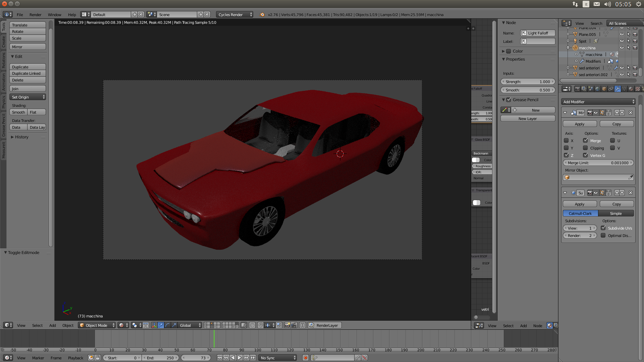Viewport: 644px width, 362px height.
Task: Toggle Mirror modifier viewport eye icon
Action: point(596,113)
